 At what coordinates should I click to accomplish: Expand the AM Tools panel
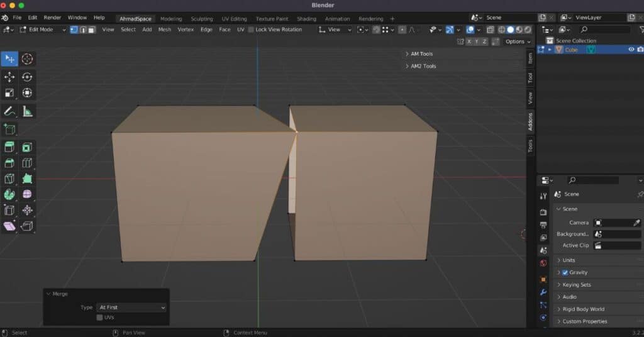pos(421,54)
